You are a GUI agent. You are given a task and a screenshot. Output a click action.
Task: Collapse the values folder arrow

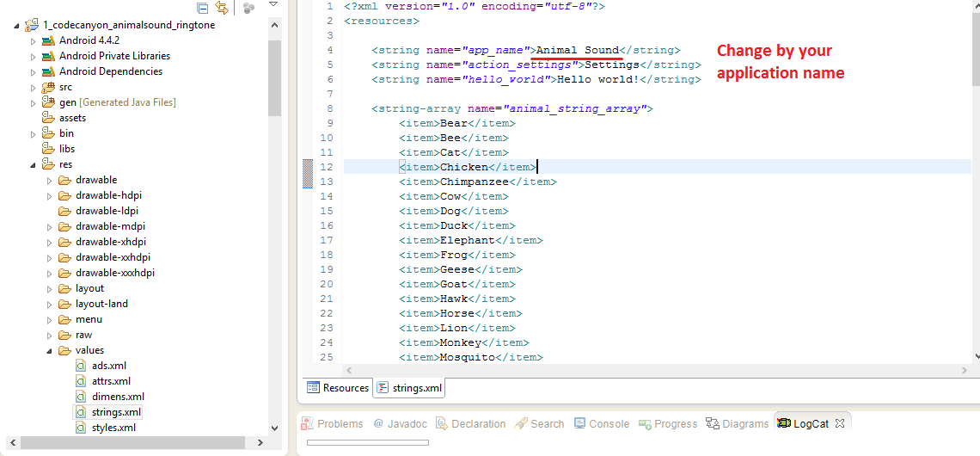pyautogui.click(x=49, y=351)
